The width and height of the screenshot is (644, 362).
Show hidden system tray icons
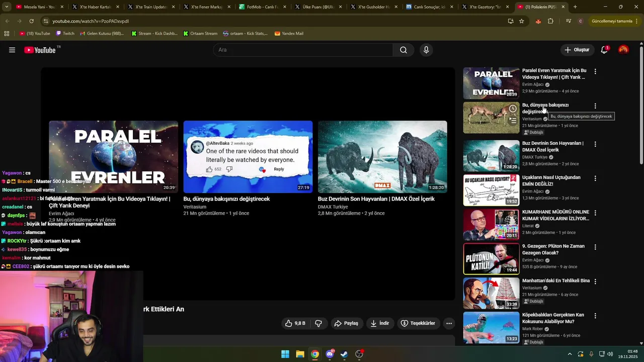click(570, 354)
